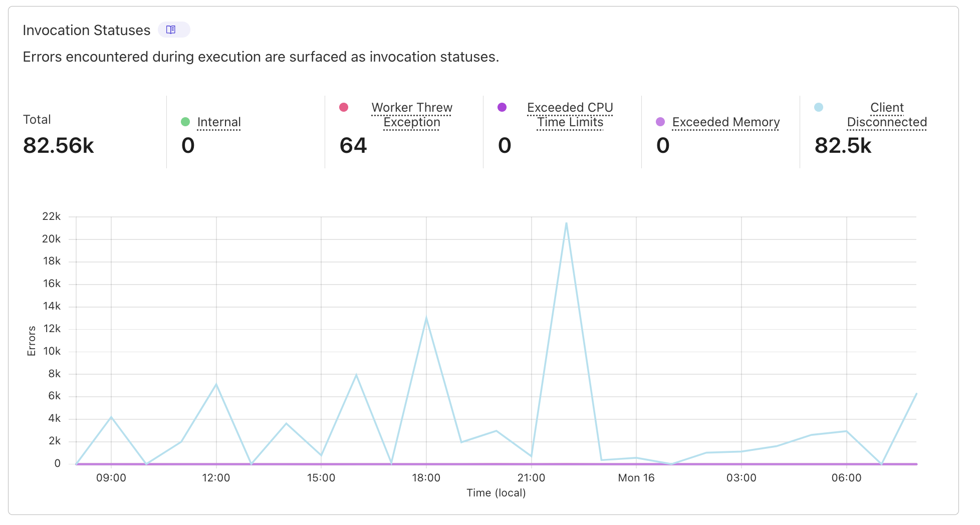Image resolution: width=980 pixels, height=525 pixels.
Task: Click the 12:00 peak on the line
Action: pyautogui.click(x=216, y=385)
